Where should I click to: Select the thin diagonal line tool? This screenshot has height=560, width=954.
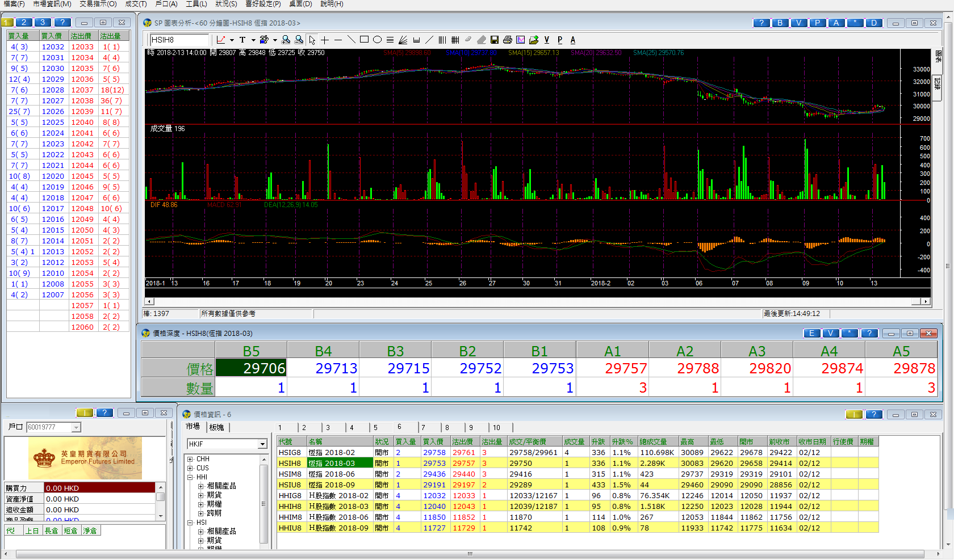[429, 40]
